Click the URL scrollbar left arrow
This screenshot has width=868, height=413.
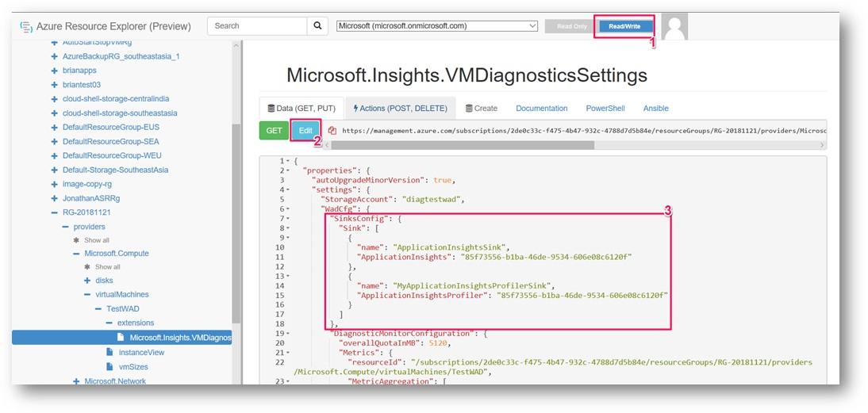327,145
